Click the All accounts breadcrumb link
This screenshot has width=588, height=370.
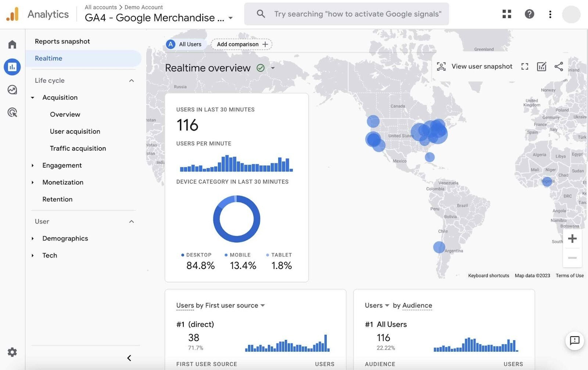pos(101,7)
